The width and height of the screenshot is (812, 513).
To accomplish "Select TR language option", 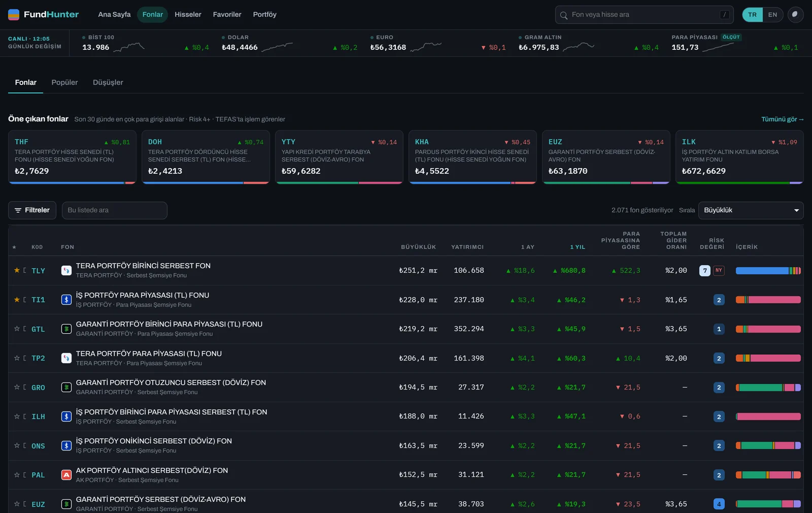I will [x=753, y=15].
